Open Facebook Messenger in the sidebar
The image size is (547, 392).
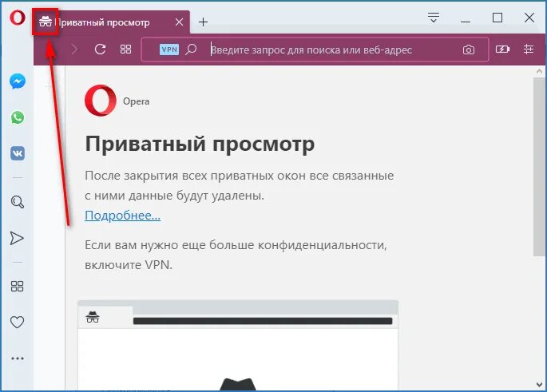18,81
